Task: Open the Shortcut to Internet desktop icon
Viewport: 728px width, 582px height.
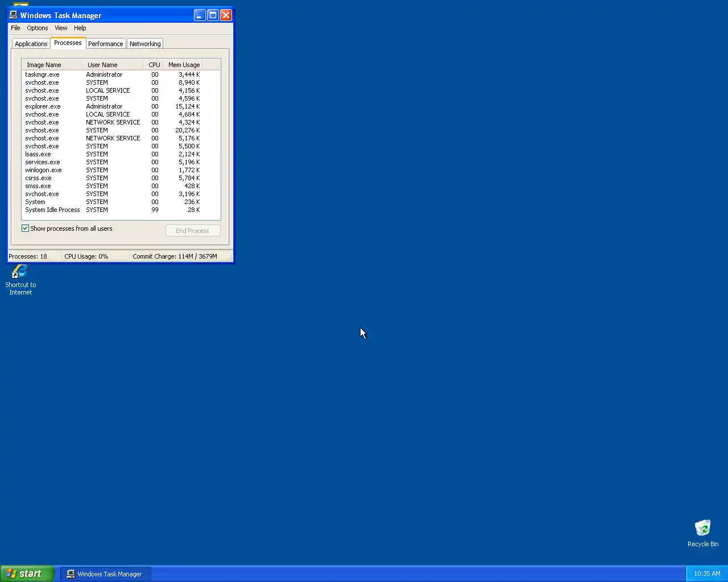Action: tap(20, 280)
